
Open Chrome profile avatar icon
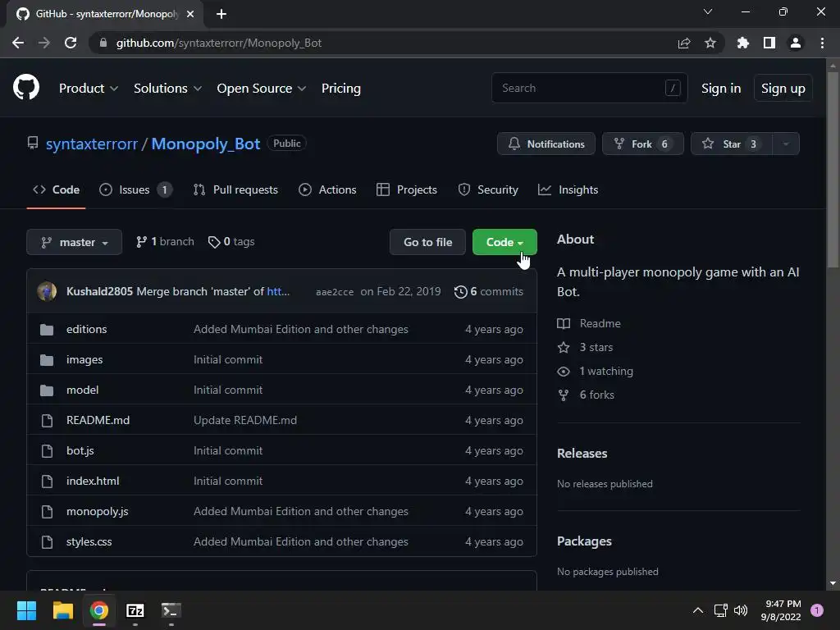coord(796,43)
